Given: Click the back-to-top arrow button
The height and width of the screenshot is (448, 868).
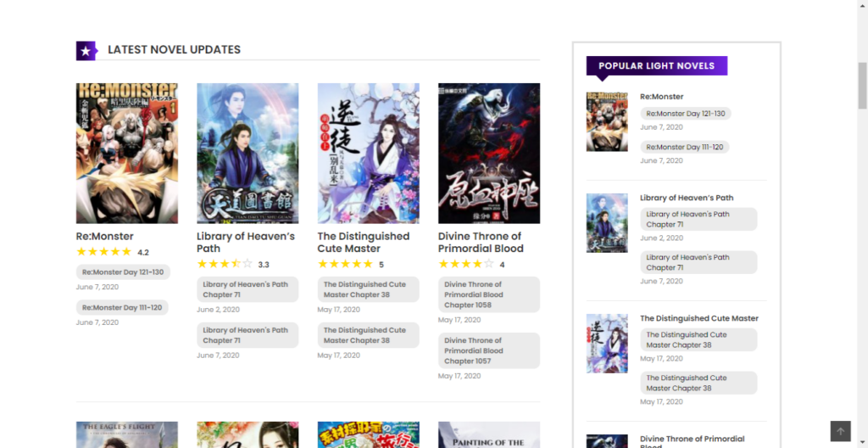Looking at the screenshot, I should [x=840, y=431].
